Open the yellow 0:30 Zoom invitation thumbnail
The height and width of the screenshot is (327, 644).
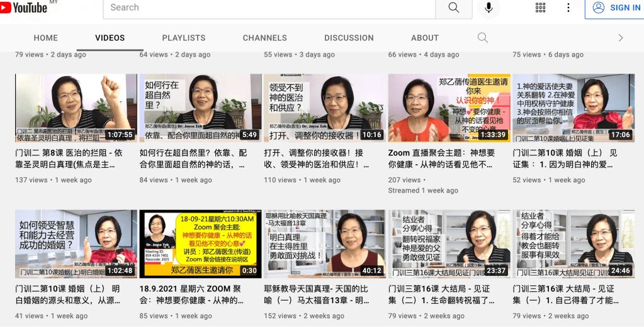tap(200, 244)
